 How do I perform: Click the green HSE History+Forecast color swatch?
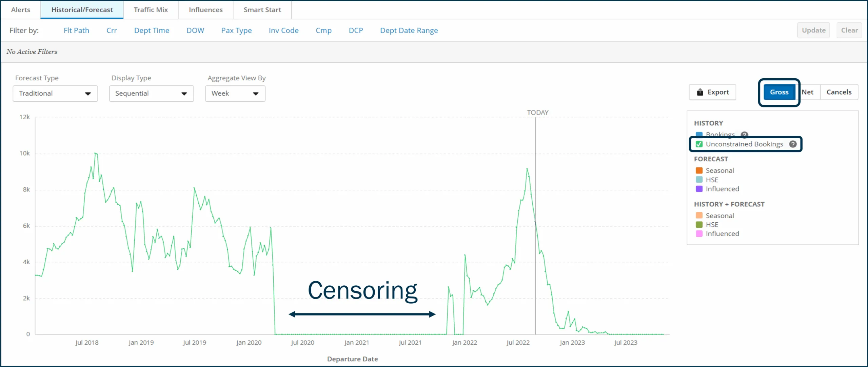click(699, 225)
